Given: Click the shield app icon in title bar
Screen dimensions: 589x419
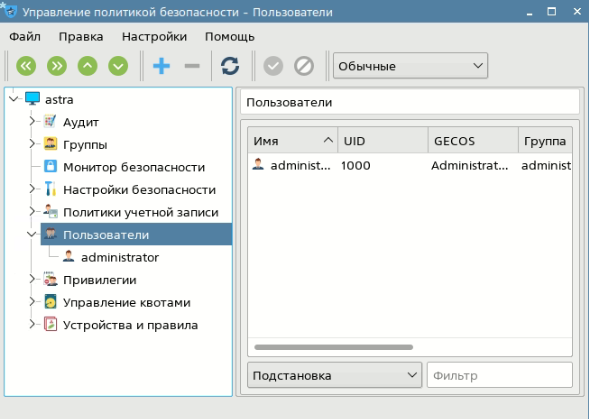Looking at the screenshot, I should coord(9,11).
